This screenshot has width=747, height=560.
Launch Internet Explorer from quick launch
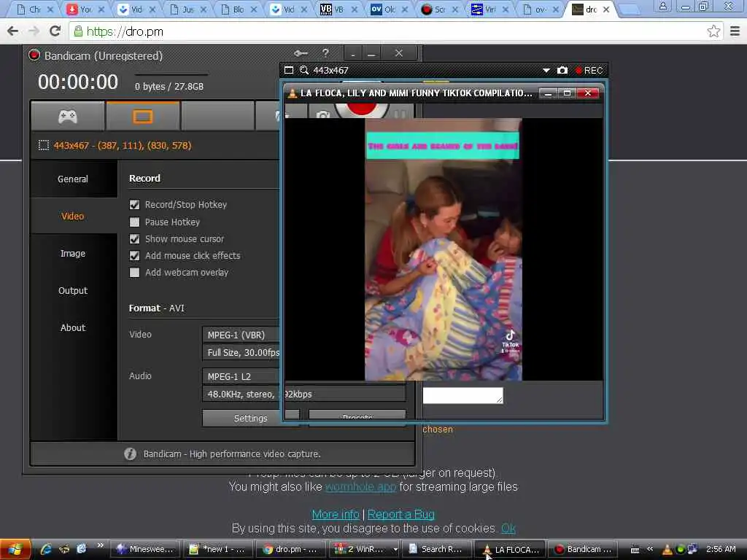46,549
